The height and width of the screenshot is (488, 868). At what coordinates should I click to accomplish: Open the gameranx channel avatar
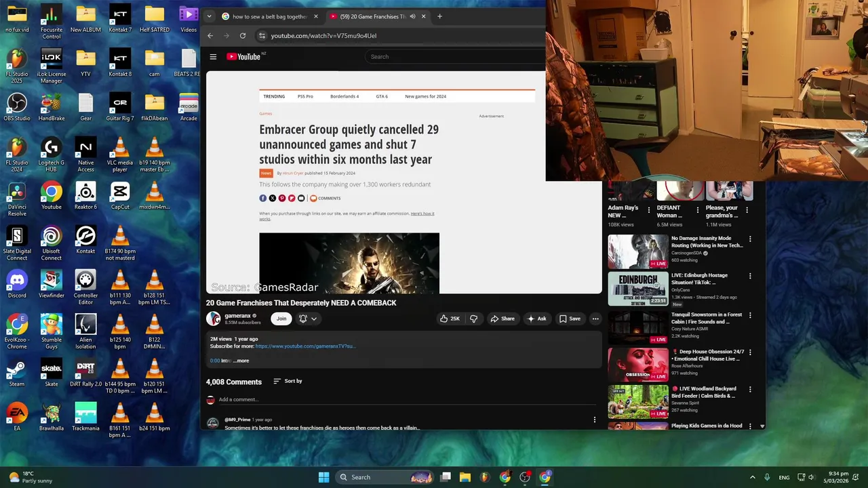(x=214, y=319)
